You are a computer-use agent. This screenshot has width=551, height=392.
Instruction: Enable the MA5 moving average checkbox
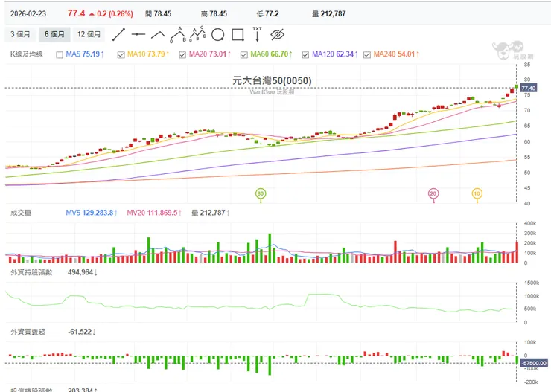tap(60, 55)
